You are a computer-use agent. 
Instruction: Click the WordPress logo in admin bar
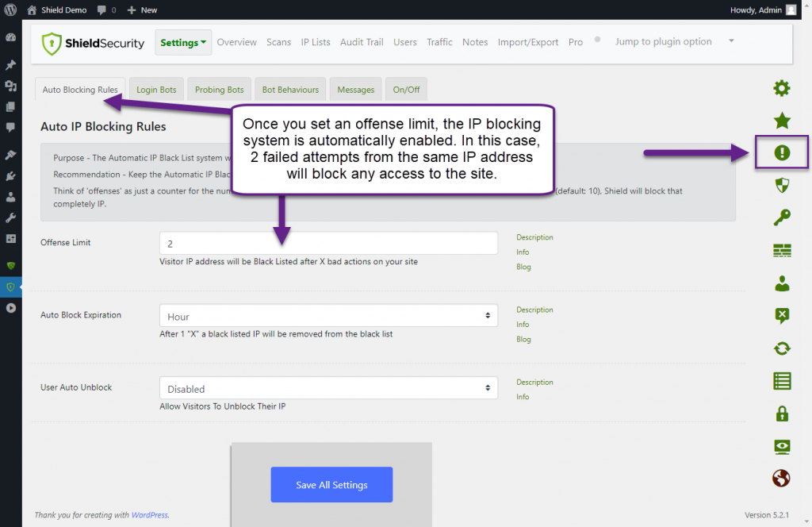(x=10, y=10)
